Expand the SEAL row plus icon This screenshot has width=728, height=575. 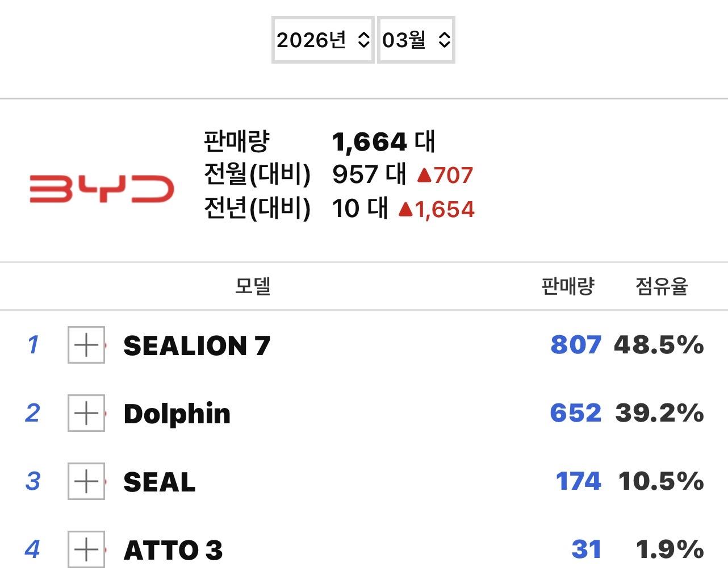[x=86, y=481]
